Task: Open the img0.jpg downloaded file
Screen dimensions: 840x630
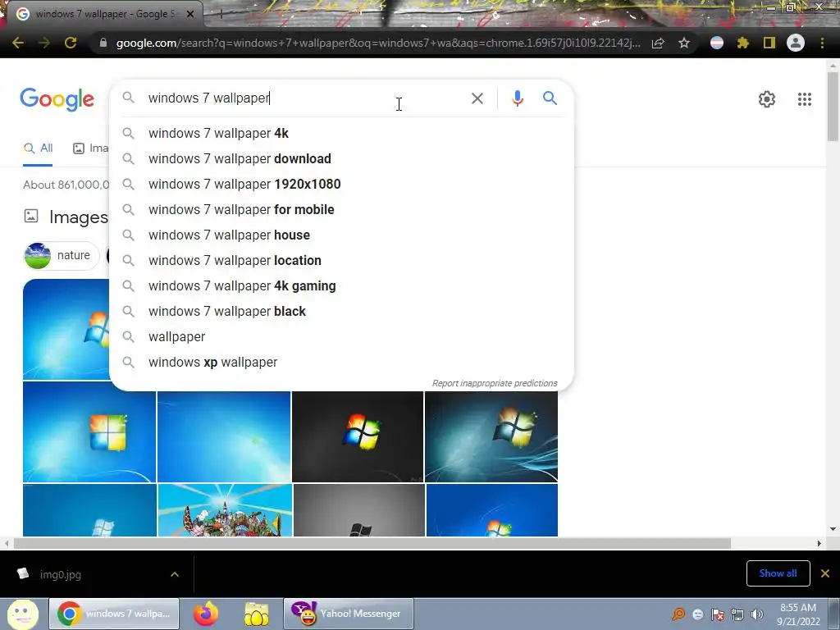Action: [x=60, y=574]
